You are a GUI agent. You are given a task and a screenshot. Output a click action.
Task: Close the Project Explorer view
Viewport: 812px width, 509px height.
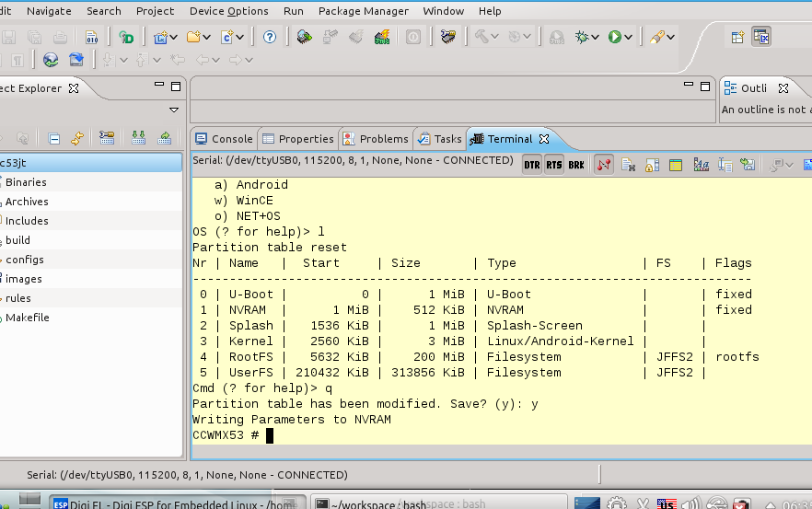[x=74, y=88]
